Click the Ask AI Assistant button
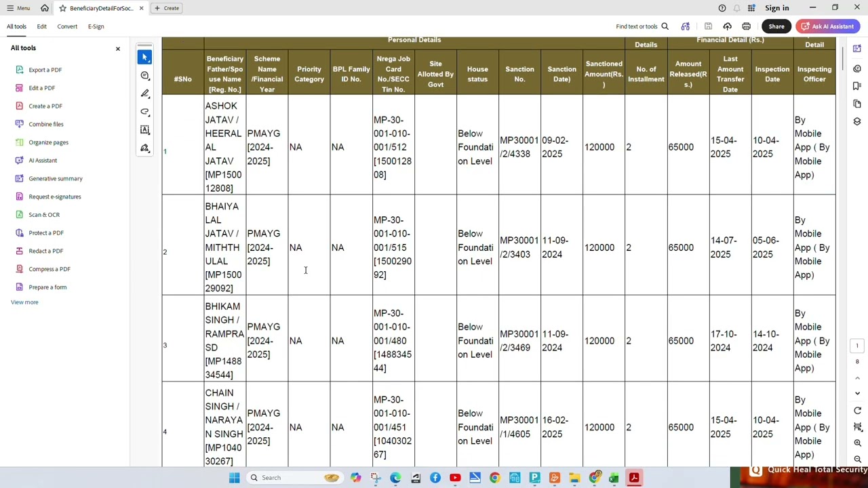 (x=827, y=26)
